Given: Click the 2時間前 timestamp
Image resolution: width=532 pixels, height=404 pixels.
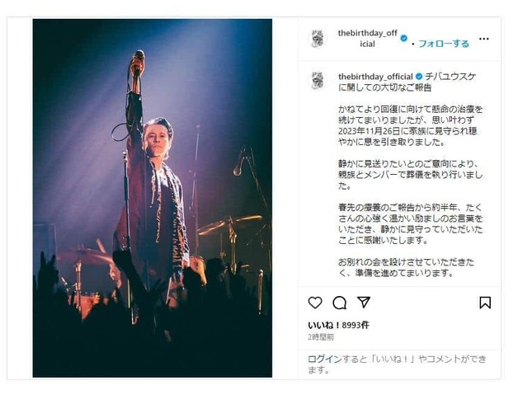Looking at the screenshot, I should tap(321, 337).
